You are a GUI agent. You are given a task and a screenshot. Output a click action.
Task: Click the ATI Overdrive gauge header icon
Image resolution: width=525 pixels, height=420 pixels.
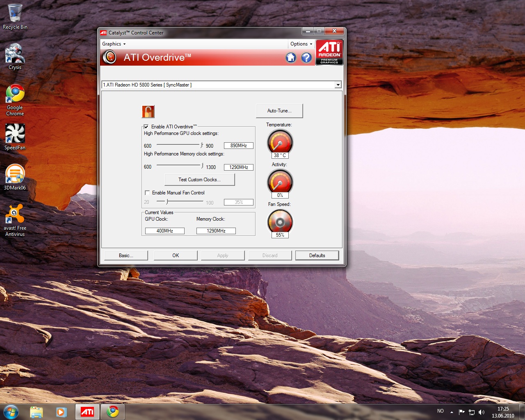110,57
